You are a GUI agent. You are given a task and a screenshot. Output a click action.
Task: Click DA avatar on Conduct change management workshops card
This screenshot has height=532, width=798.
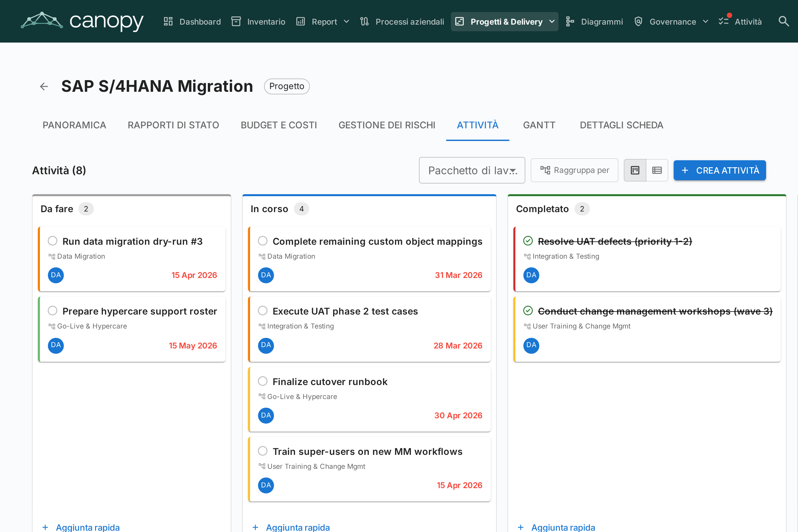tap(531, 345)
